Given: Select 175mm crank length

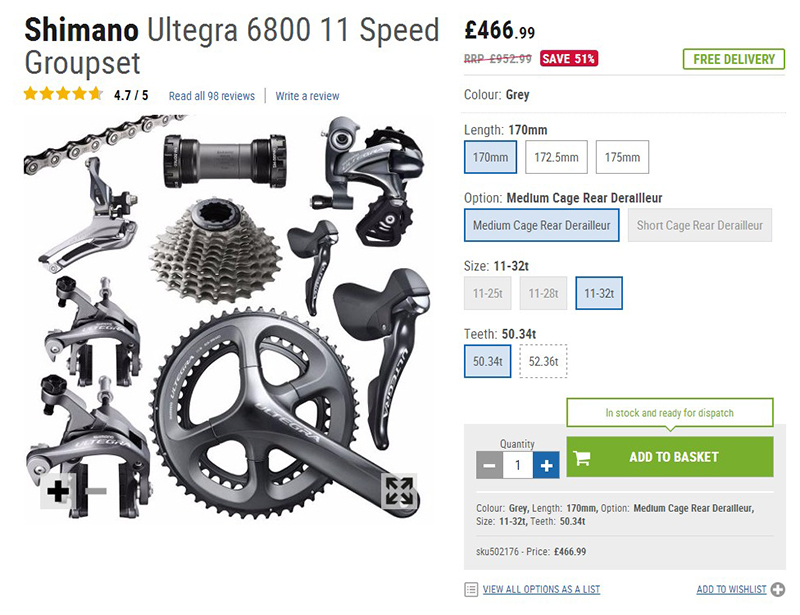Looking at the screenshot, I should 622,157.
